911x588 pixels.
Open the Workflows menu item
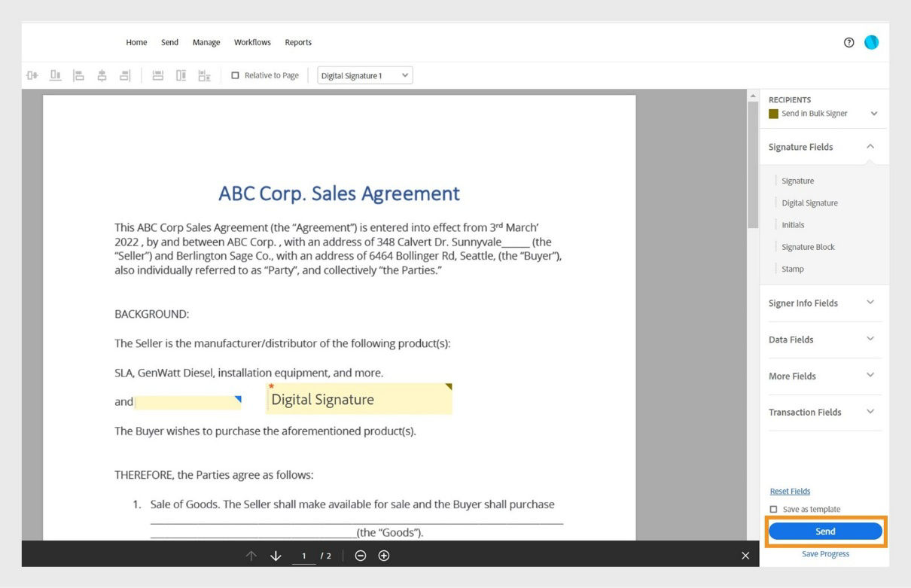252,42
